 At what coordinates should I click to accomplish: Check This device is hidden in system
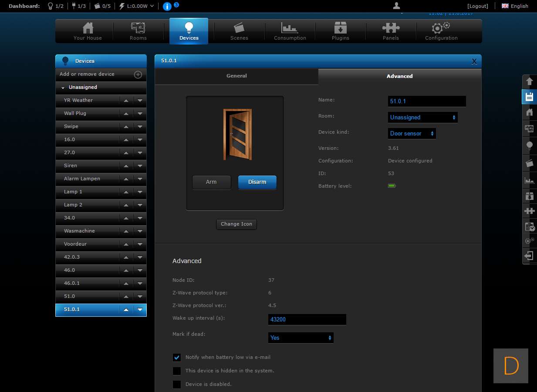177,371
